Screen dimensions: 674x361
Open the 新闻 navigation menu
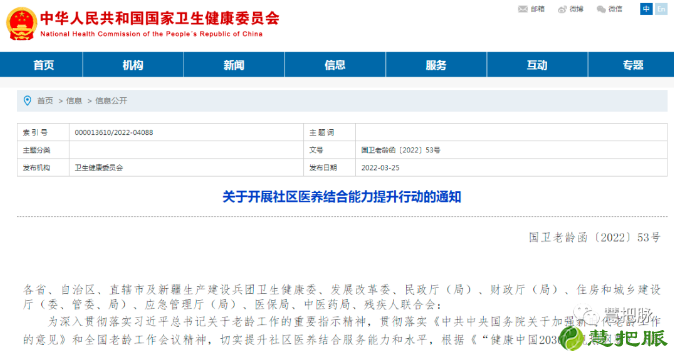[x=234, y=65]
